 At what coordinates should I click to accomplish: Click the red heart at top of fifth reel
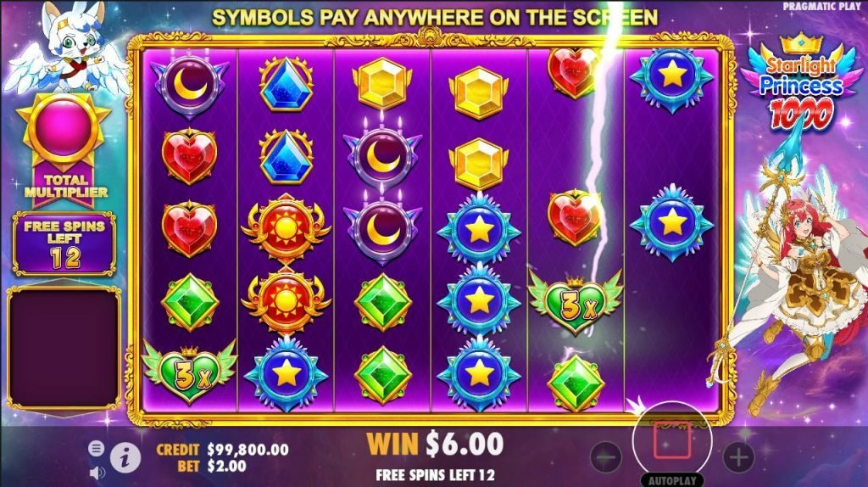click(x=575, y=72)
